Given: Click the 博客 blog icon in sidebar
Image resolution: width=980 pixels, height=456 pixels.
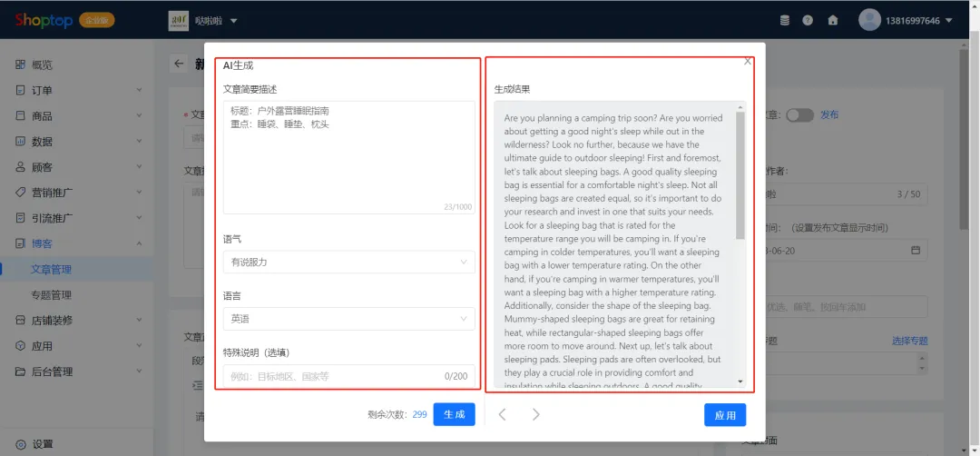Looking at the screenshot, I should pos(21,243).
